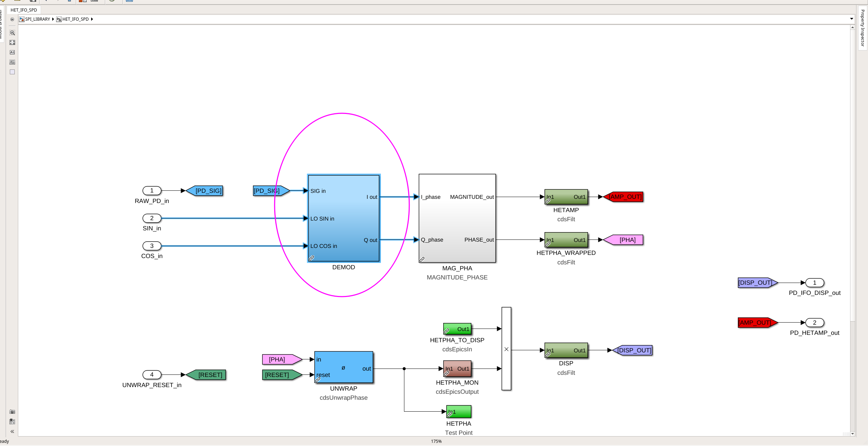Select the HETPHA_MON cdsEpicsOutput block
The height and width of the screenshot is (446, 868).
click(x=457, y=369)
